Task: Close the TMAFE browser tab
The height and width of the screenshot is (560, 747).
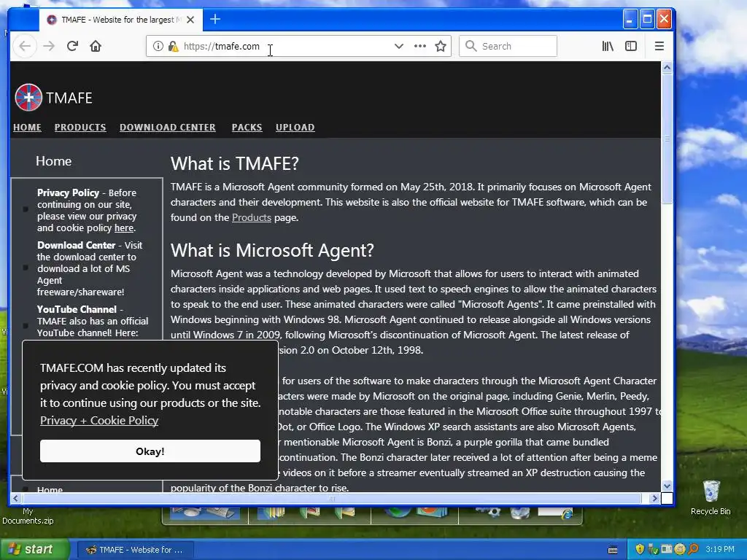Action: (190, 20)
